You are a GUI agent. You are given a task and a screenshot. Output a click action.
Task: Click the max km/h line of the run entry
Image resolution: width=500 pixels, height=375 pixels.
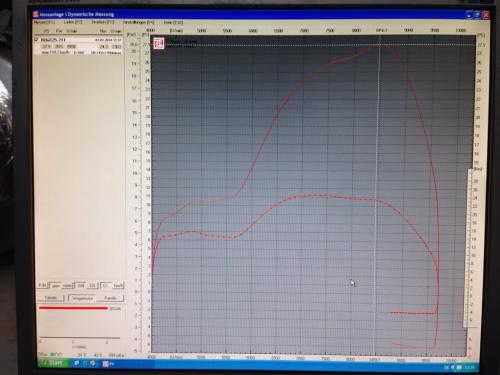(63, 53)
